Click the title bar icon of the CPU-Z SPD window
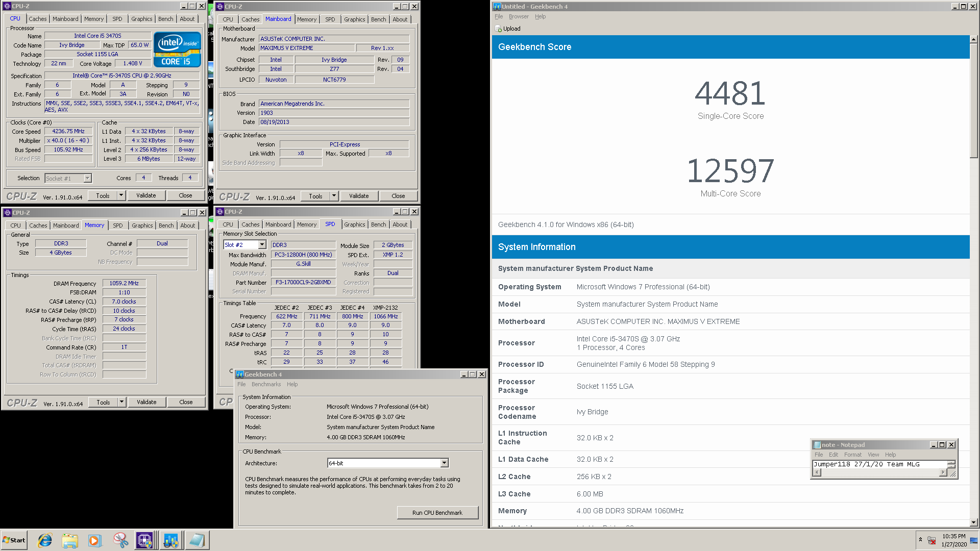 pyautogui.click(x=220, y=212)
